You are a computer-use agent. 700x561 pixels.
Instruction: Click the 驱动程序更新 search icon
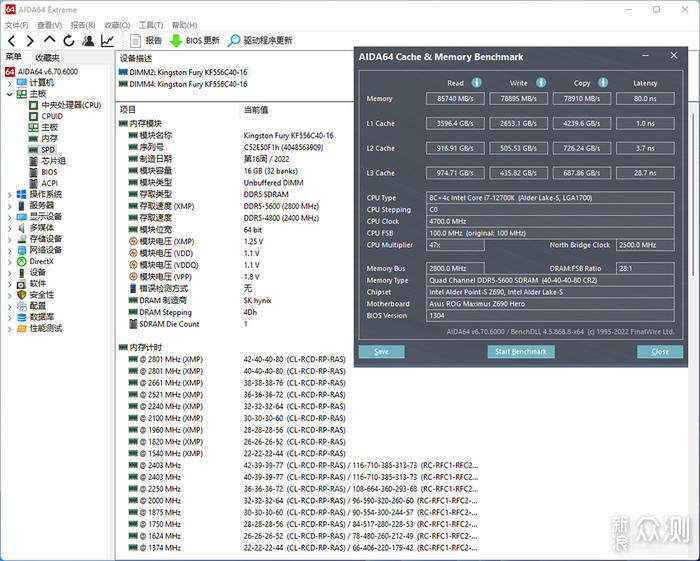[x=235, y=41]
